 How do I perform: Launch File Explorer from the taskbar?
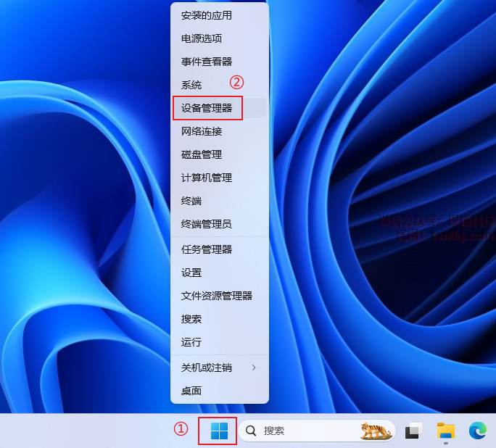[446, 431]
